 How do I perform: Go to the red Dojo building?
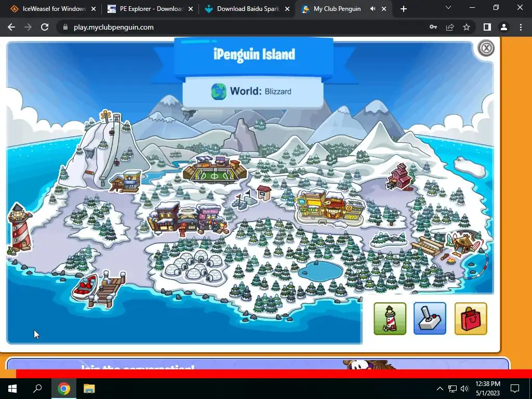pos(400,177)
